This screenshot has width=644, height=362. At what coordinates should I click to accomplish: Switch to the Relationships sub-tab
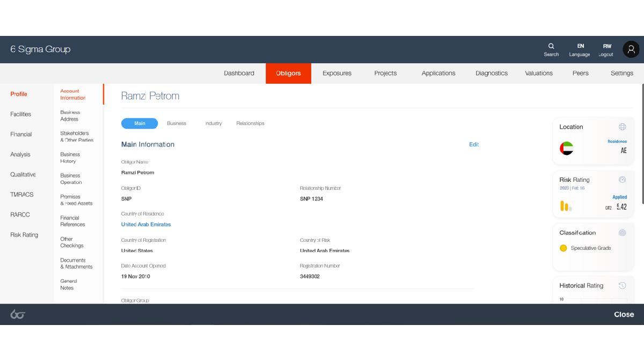coord(250,123)
